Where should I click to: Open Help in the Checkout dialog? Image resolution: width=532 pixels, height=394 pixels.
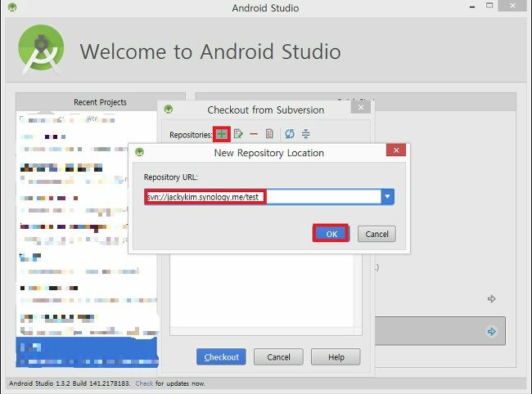click(336, 356)
